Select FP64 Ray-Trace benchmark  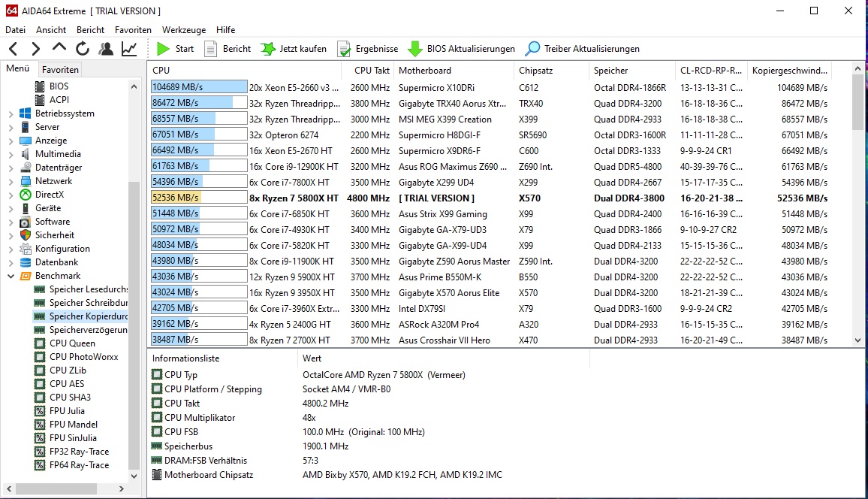click(79, 465)
